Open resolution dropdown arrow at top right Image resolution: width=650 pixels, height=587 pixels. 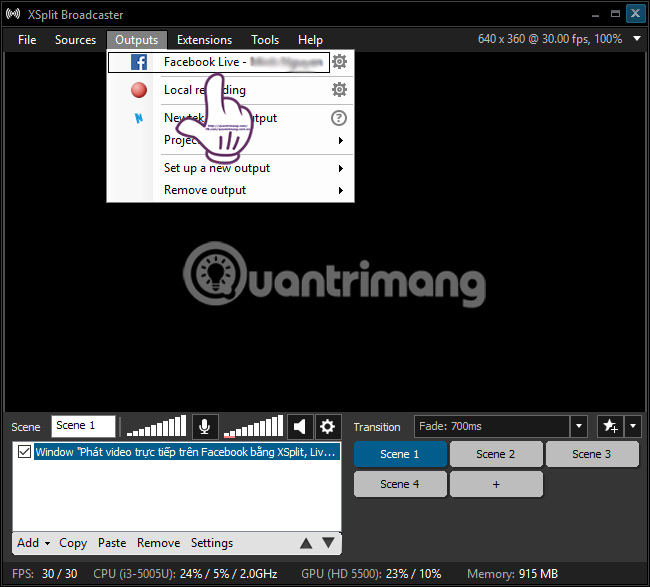coord(638,39)
